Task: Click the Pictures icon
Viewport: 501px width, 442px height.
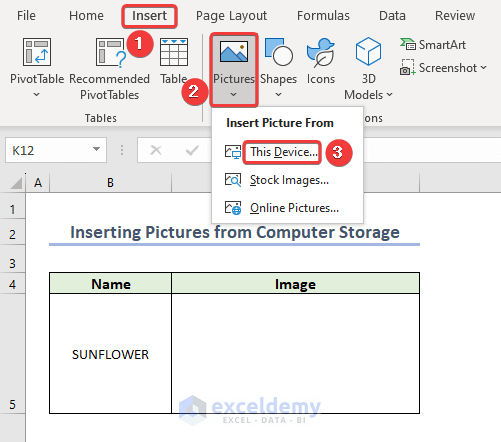Action: click(234, 52)
